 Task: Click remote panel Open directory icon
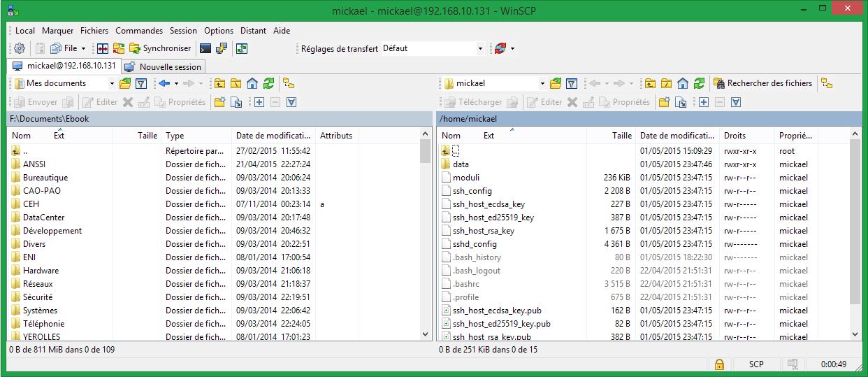(x=556, y=83)
